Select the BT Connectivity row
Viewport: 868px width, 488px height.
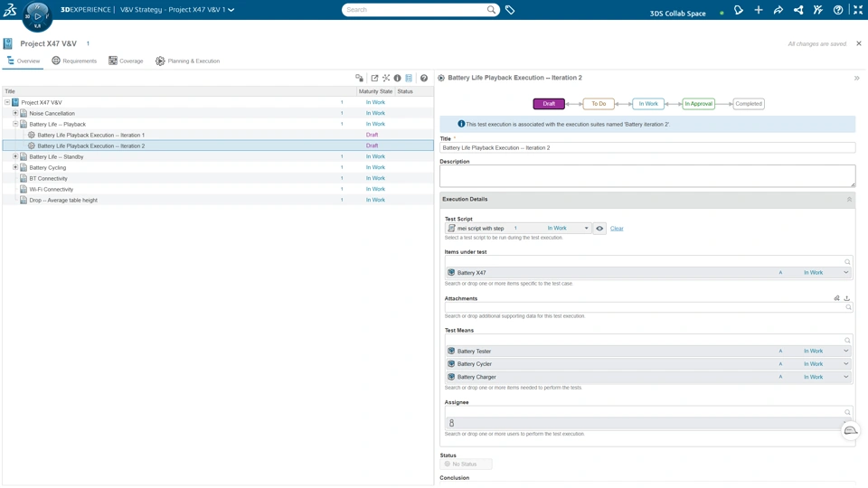218,178
